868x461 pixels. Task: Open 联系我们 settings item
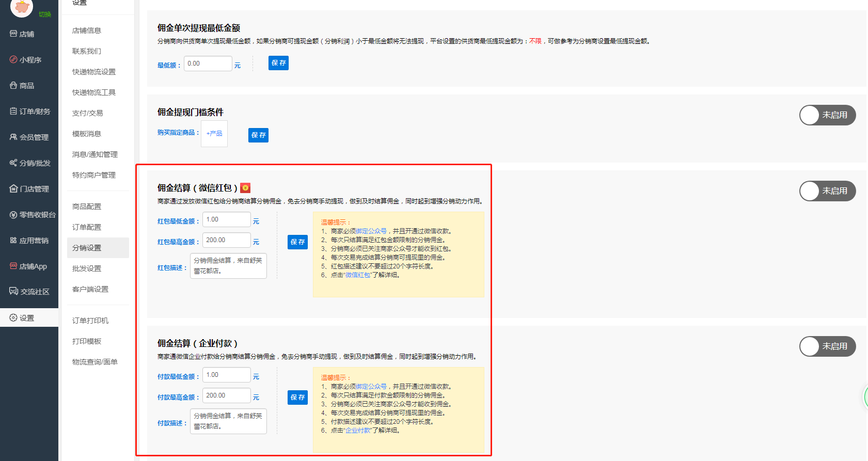click(87, 51)
